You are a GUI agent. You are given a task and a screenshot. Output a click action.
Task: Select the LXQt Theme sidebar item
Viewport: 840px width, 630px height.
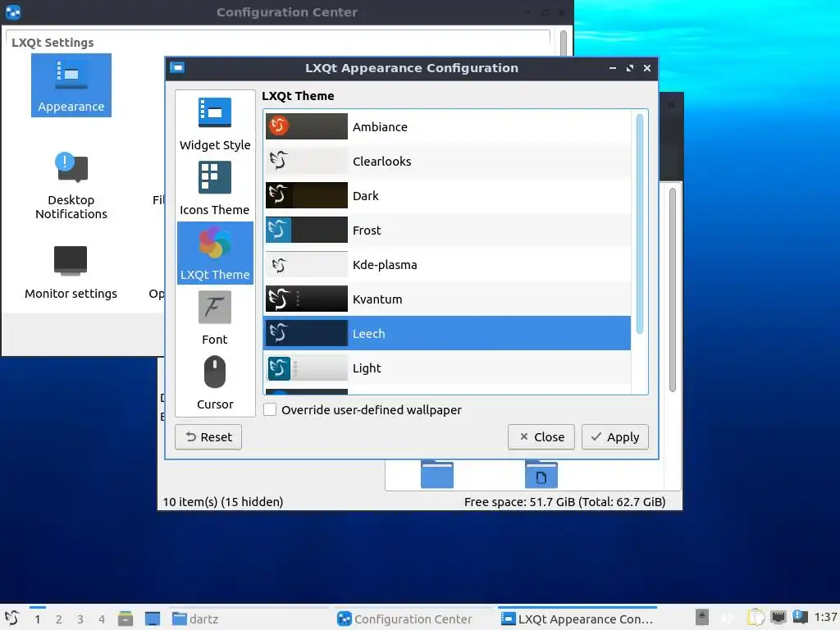[x=215, y=253]
